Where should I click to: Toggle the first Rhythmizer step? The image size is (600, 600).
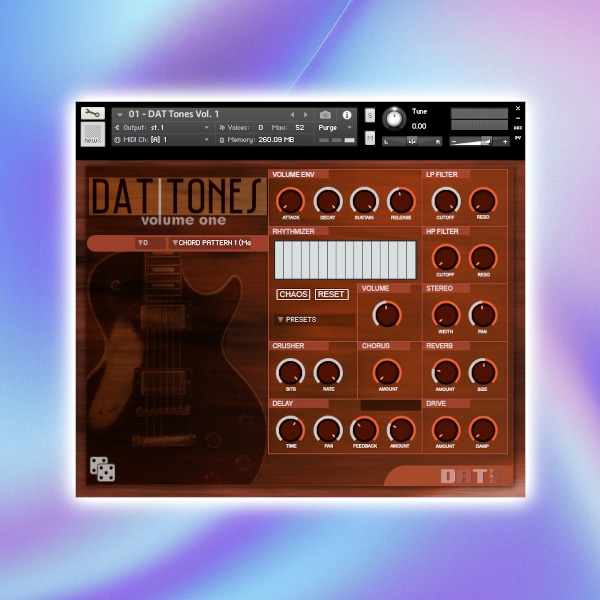click(280, 259)
